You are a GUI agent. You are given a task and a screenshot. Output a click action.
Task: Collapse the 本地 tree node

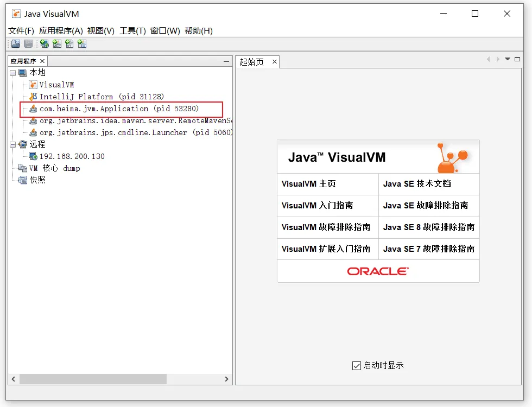click(x=13, y=73)
